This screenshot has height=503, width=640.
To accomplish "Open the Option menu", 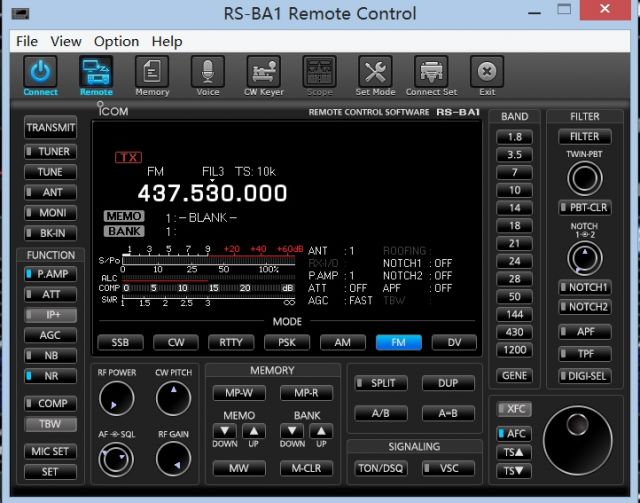I will 116,41.
